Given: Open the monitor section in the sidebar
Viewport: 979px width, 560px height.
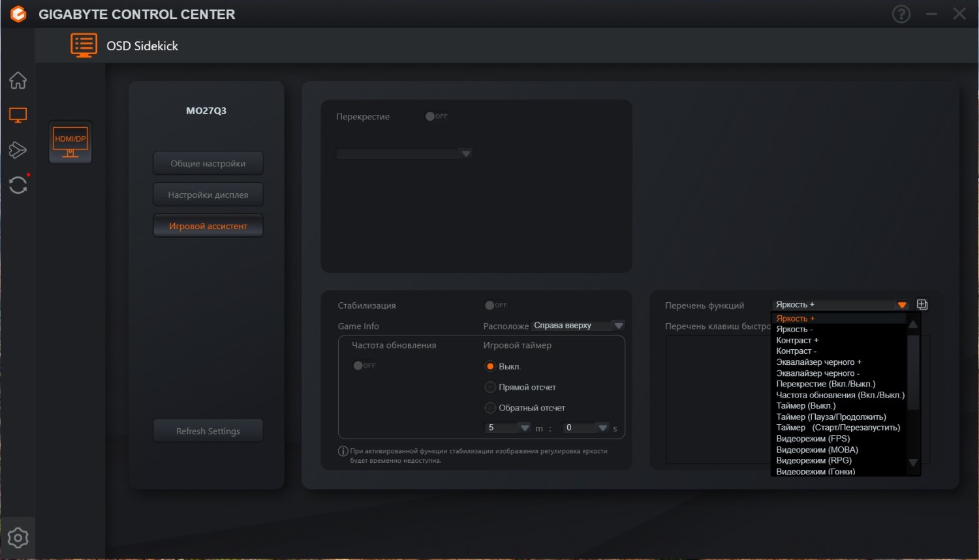Looking at the screenshot, I should [x=18, y=116].
